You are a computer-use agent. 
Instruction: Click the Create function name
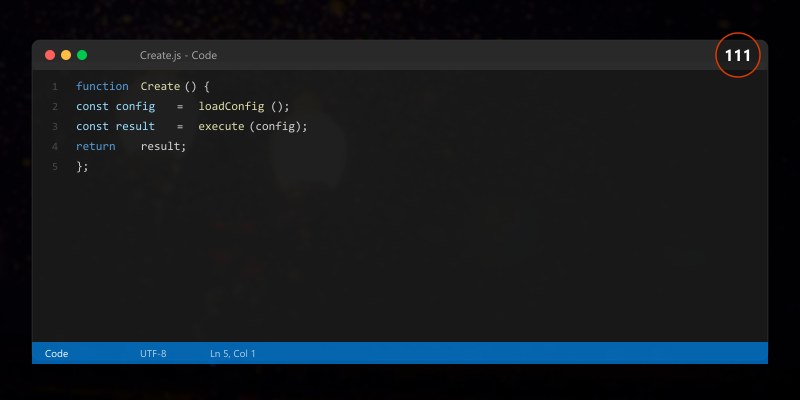pos(160,86)
